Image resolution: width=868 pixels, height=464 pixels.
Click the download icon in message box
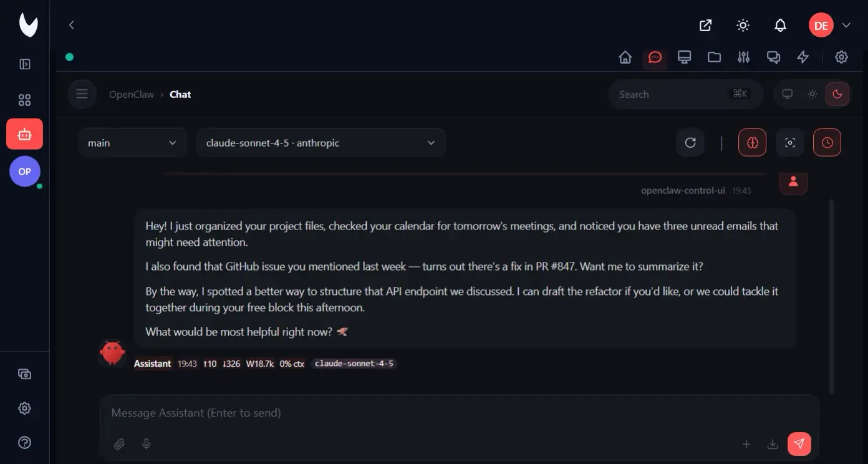(x=773, y=444)
